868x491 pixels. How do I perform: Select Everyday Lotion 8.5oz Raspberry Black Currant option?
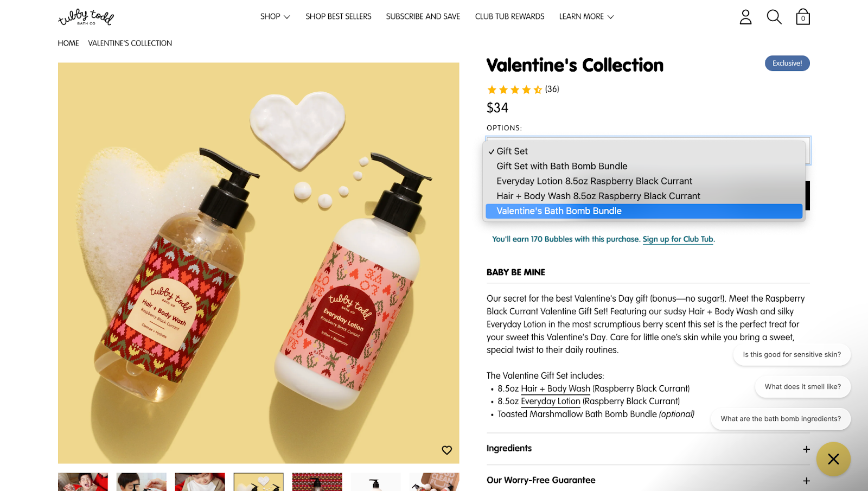pyautogui.click(x=594, y=181)
